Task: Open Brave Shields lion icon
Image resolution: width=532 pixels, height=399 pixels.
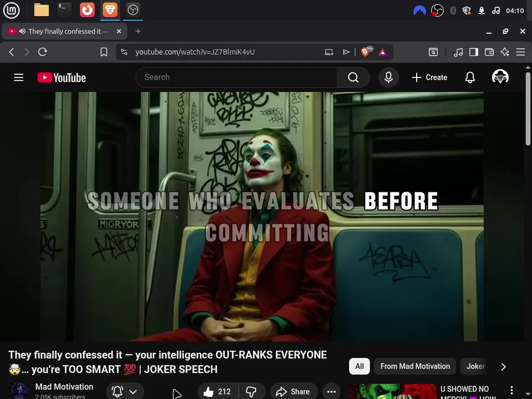Action: point(366,52)
